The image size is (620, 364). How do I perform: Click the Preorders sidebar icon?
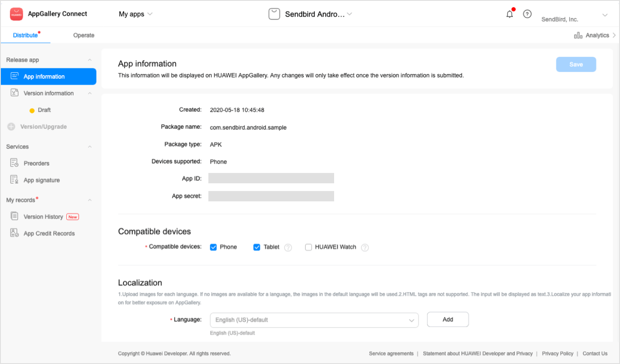[15, 163]
